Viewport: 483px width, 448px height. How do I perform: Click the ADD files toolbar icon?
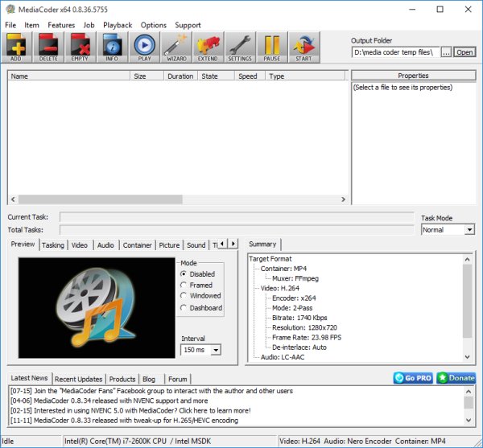pyautogui.click(x=16, y=47)
